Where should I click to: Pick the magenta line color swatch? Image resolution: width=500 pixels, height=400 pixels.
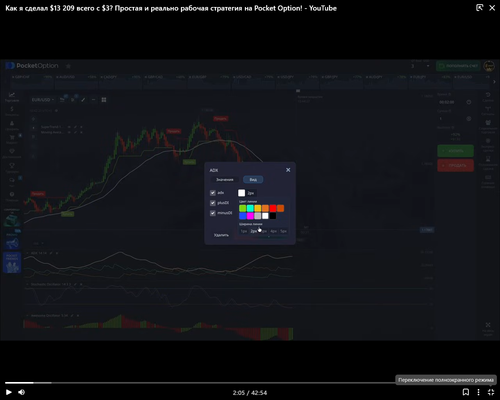[250, 216]
